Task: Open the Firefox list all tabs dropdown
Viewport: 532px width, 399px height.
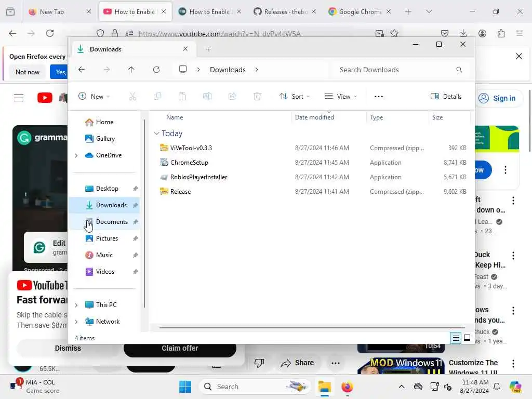Action: 429,11
